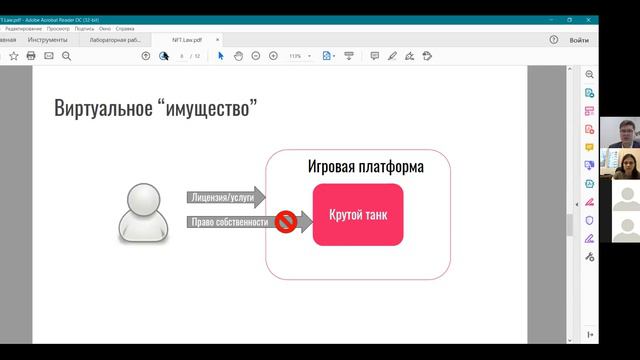Click vertical scrollbar up arrow
The image size is (640, 360).
click(x=570, y=69)
